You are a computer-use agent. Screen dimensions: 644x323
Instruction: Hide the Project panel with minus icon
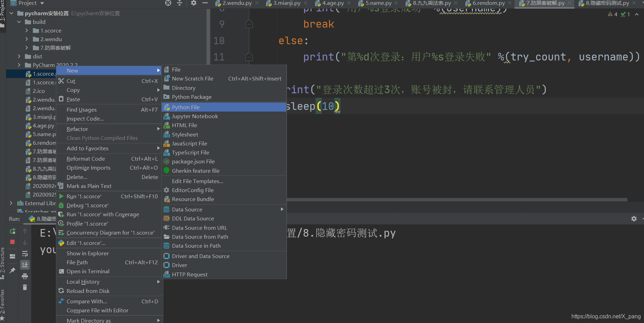[205, 3]
